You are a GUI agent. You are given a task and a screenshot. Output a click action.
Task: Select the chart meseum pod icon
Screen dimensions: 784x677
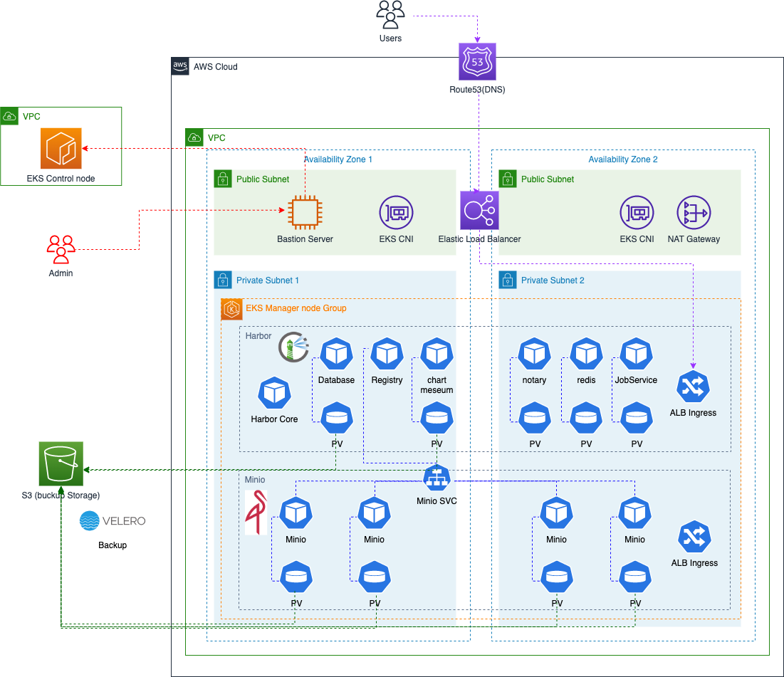pyautogui.click(x=437, y=354)
